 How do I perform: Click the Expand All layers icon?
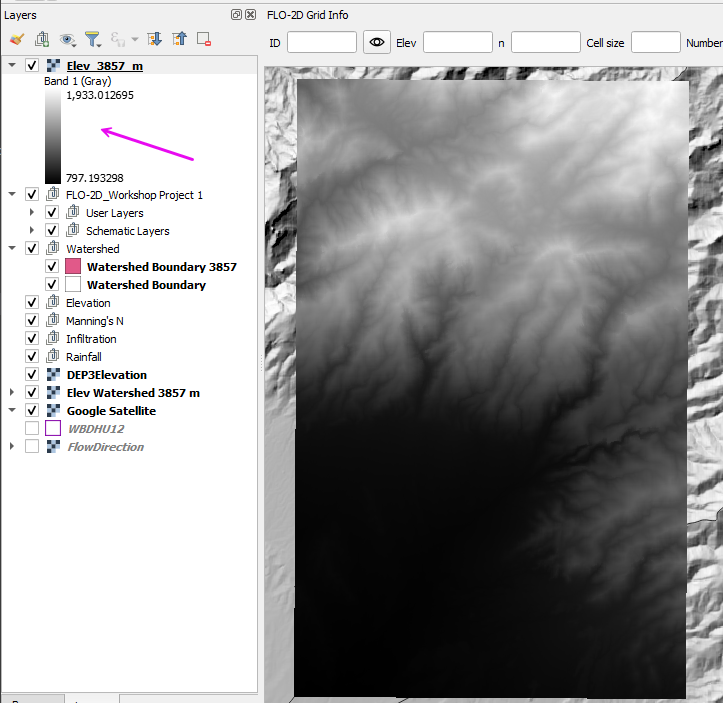(154, 39)
